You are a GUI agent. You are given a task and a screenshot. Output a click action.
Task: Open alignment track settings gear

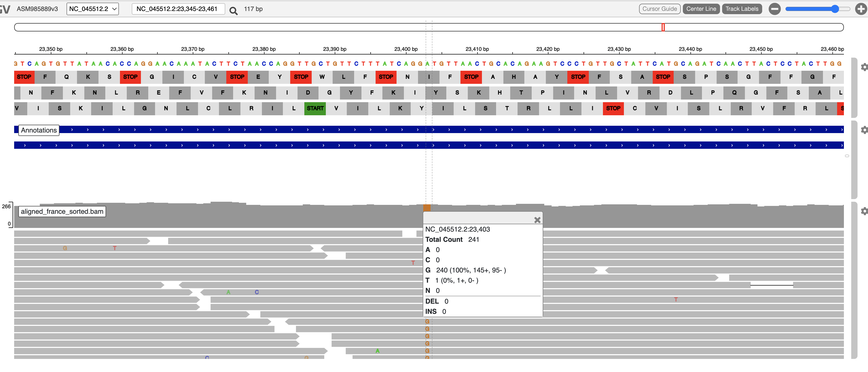[x=864, y=211]
